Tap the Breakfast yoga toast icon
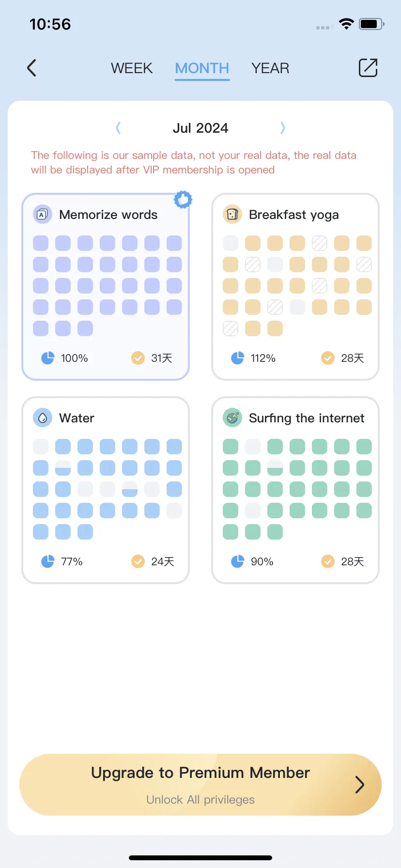401x868 pixels. (x=232, y=214)
